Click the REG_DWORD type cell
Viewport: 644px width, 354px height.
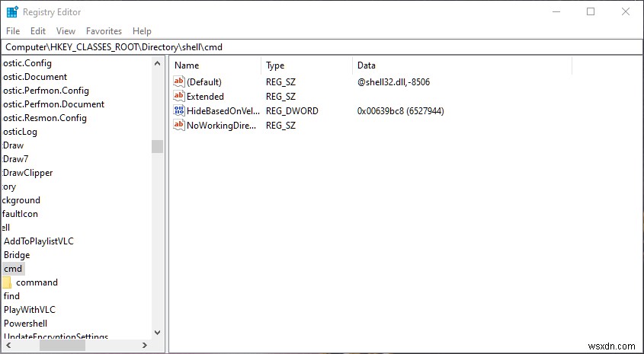click(292, 110)
